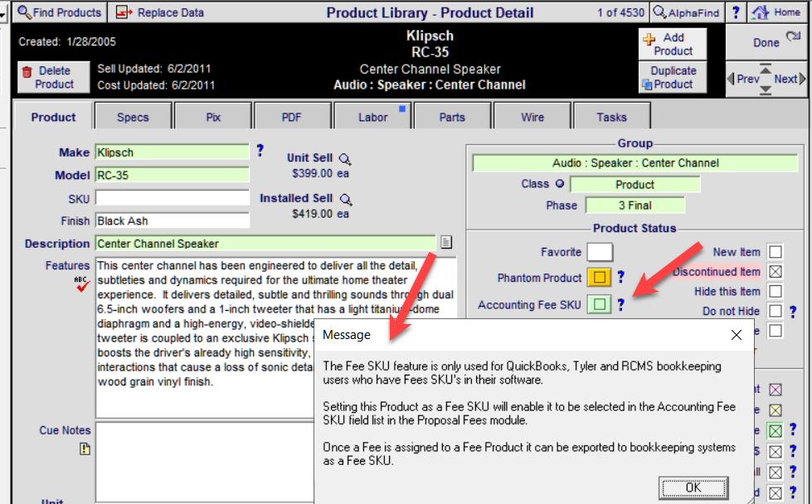Screen dimensions: 812x504
Task: Switch to the Specs tab
Action: [x=133, y=116]
